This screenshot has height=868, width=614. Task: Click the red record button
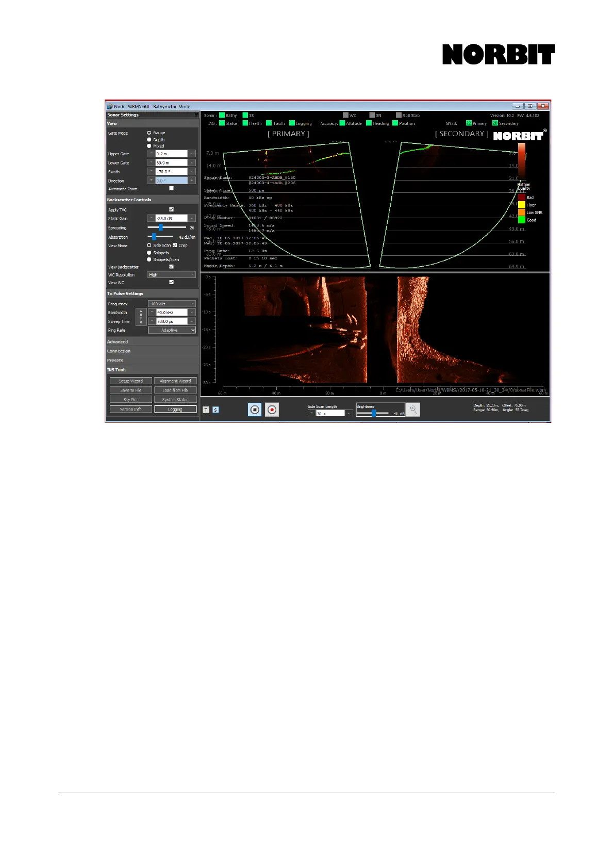click(272, 410)
